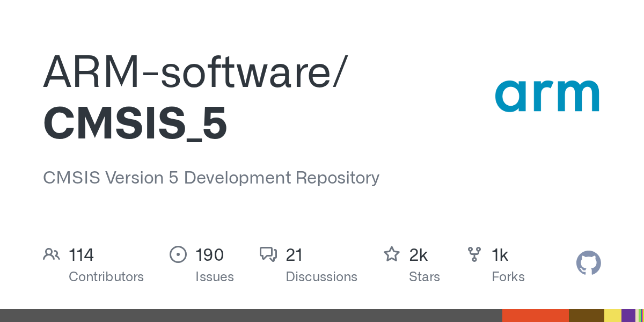Click the 1k forks count
644x322 pixels.
click(500, 255)
